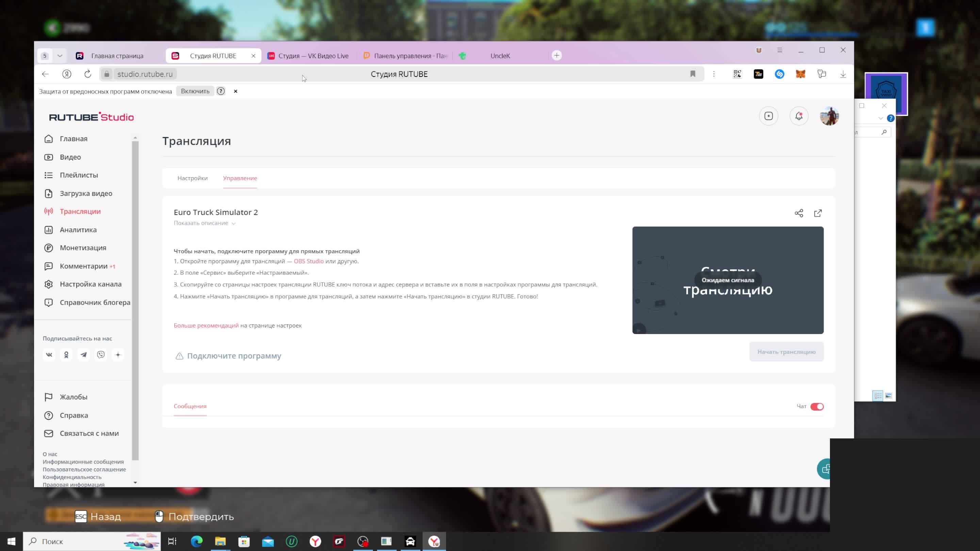The height and width of the screenshot is (551, 980).
Task: Open stream in new window icon
Action: coord(818,213)
